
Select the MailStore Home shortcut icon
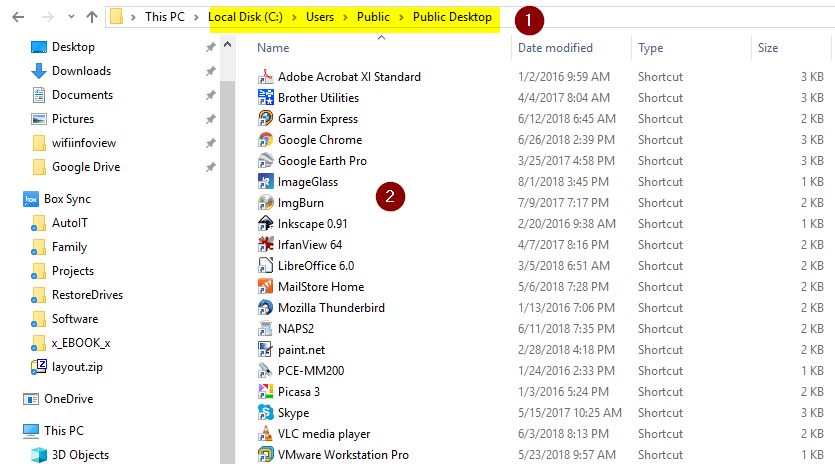tap(265, 287)
